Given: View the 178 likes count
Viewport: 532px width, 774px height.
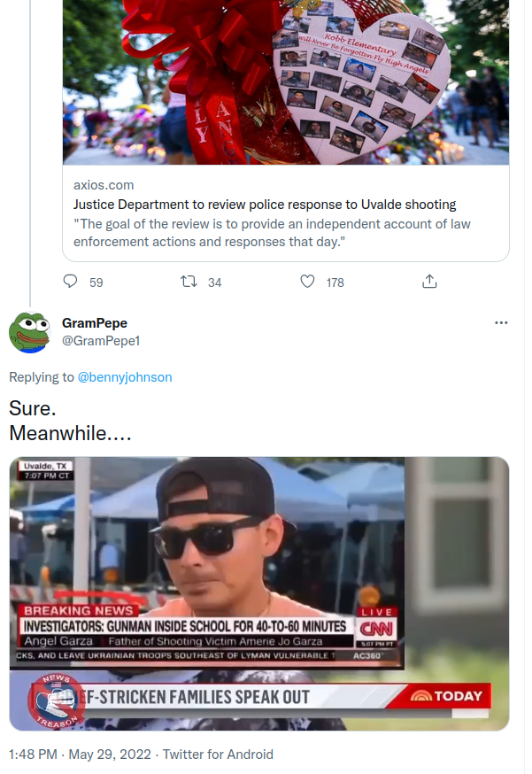Looking at the screenshot, I should tap(335, 283).
